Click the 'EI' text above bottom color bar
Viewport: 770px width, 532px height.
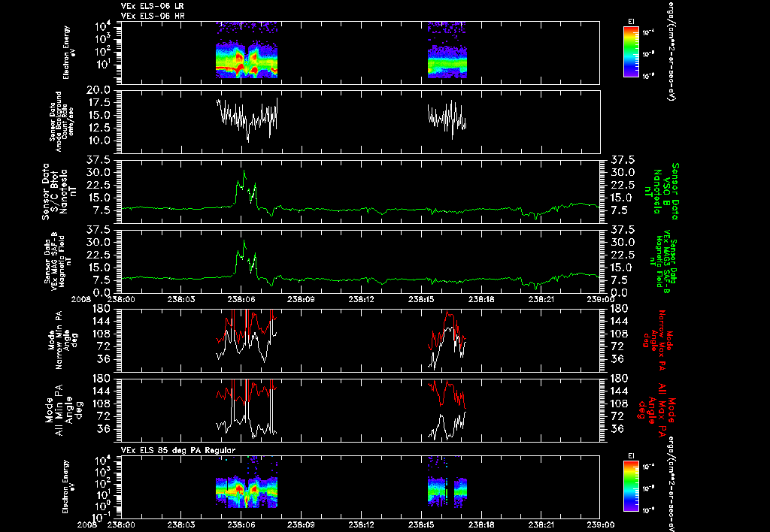pos(631,456)
